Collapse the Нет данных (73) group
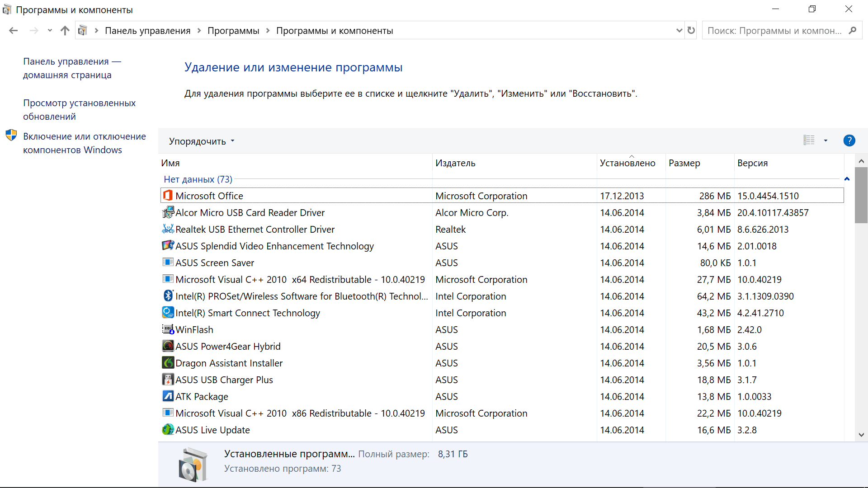This screenshot has width=868, height=488. pos(847,179)
